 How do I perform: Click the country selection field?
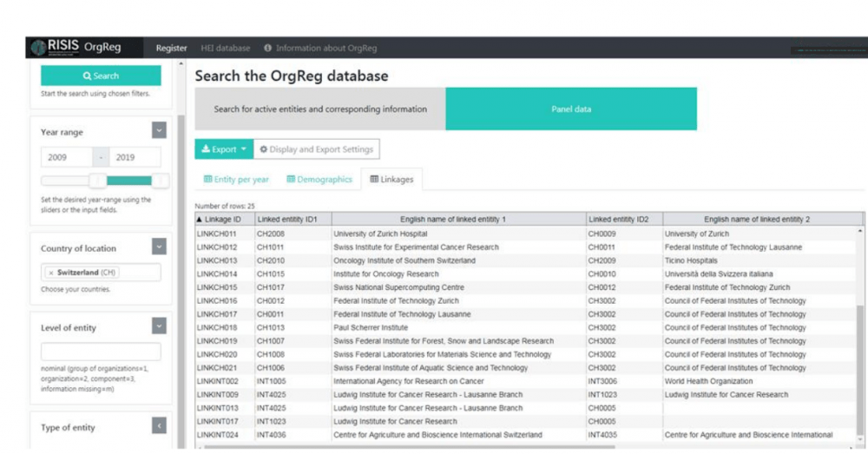coord(101,273)
